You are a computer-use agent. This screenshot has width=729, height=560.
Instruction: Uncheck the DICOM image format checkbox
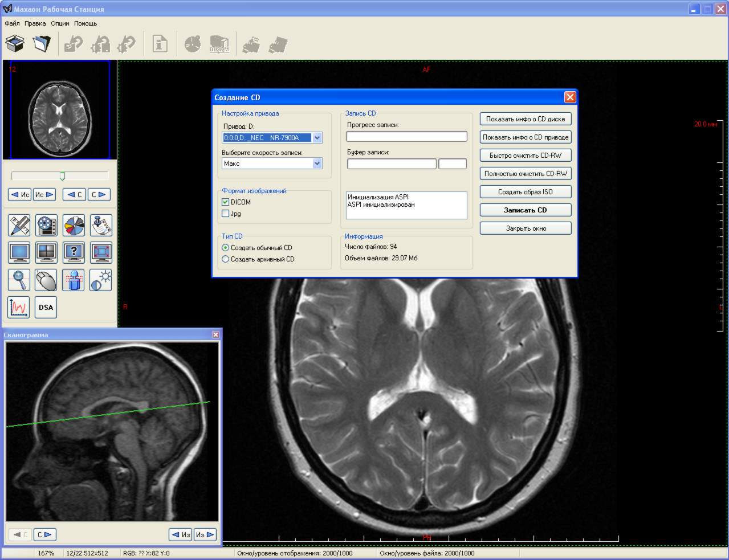click(226, 202)
